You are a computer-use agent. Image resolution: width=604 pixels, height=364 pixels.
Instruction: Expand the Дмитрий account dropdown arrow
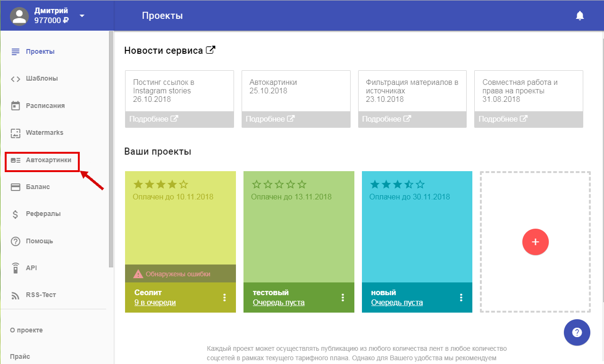(x=82, y=16)
